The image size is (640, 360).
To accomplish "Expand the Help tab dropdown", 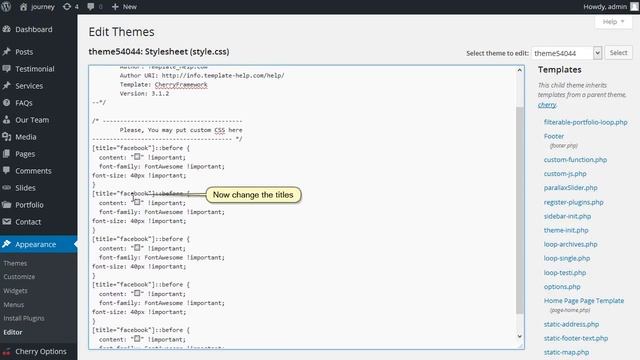I will (613, 22).
